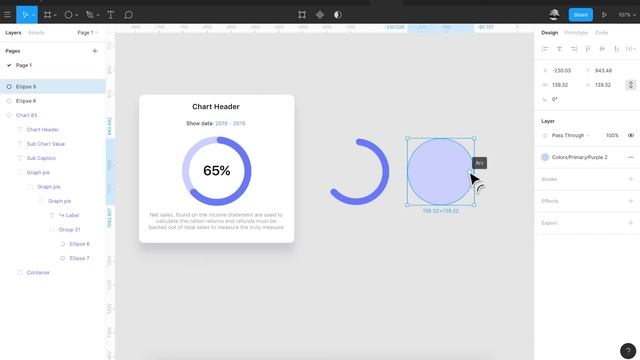Click align vertical centers icon
The width and height of the screenshot is (640, 360).
pos(602,49)
